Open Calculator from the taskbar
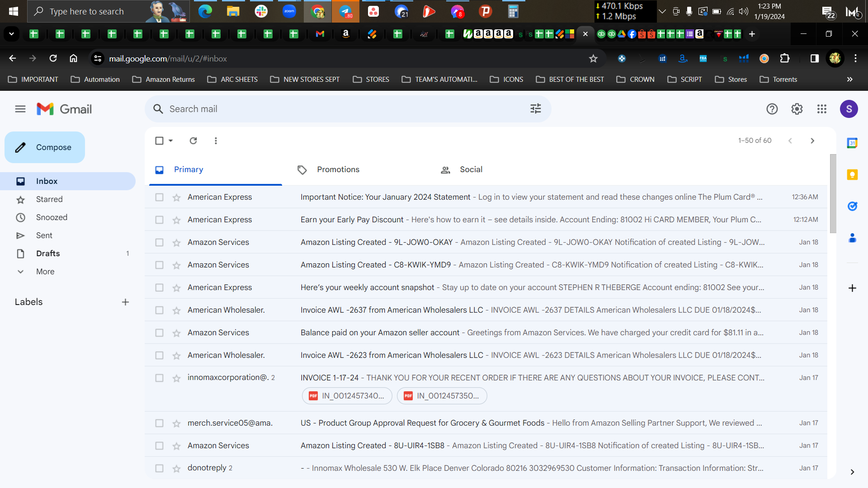Screen dimensions: 868x488 click(513, 11)
